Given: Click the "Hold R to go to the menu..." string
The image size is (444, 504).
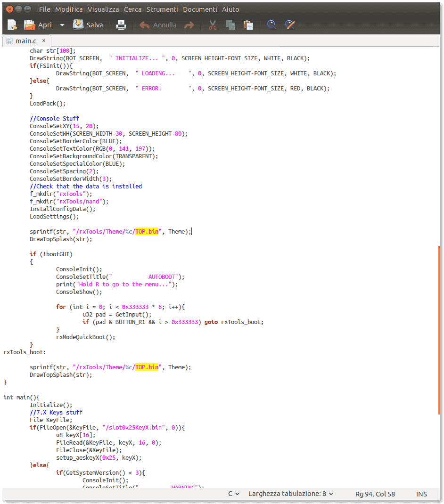Looking at the screenshot, I should tap(123, 285).
